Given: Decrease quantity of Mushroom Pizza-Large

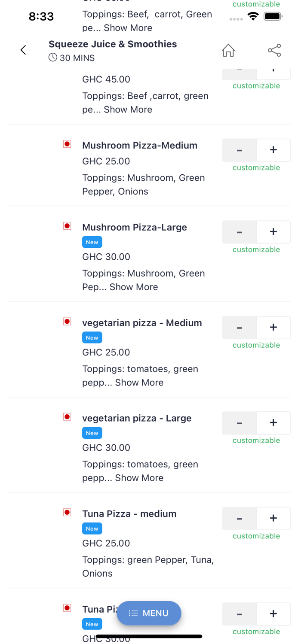Looking at the screenshot, I should click(239, 232).
